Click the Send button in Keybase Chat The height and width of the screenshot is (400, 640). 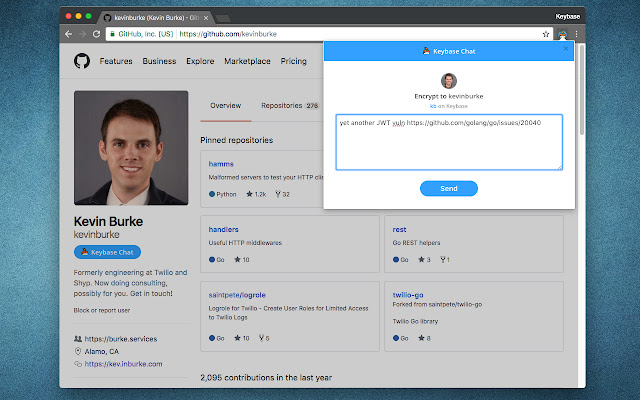coord(449,189)
